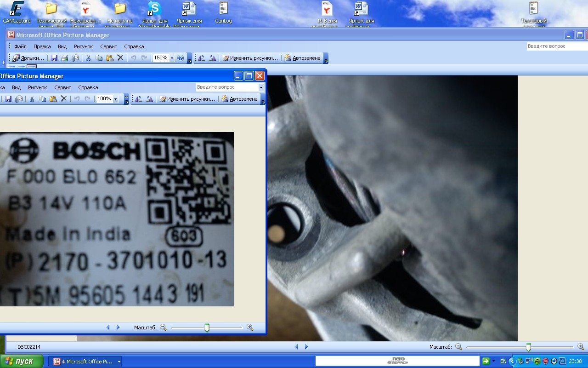Click 'Автозамена' button in front 100% window
The height and width of the screenshot is (368, 588).
pos(239,99)
